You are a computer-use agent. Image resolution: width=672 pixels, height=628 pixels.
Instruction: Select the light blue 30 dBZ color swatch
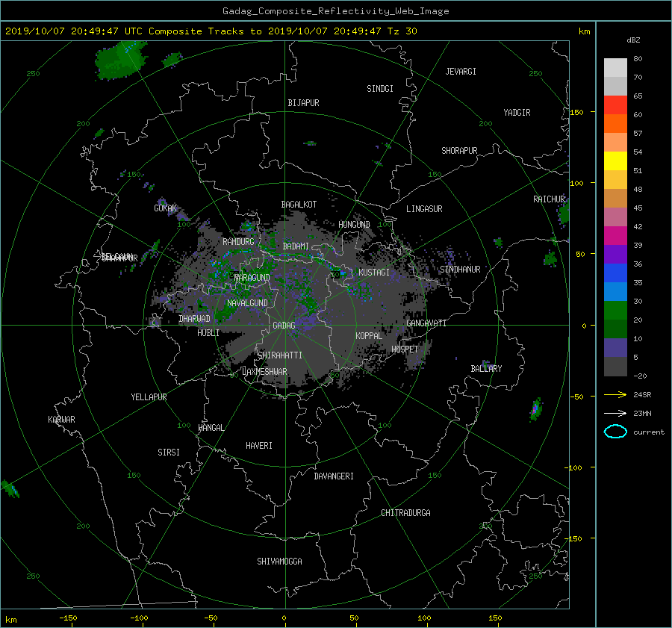click(x=615, y=291)
